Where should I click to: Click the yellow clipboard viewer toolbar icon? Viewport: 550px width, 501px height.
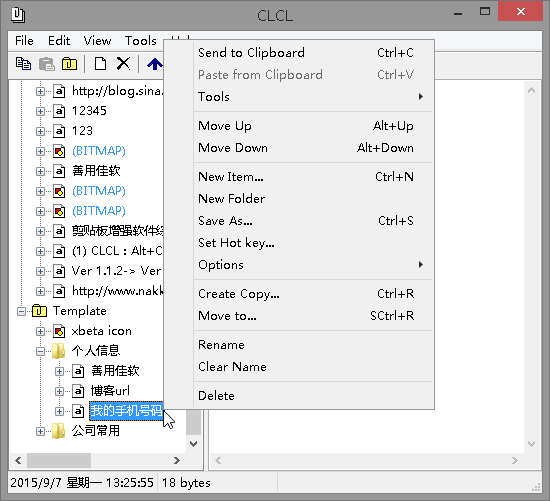pos(69,64)
